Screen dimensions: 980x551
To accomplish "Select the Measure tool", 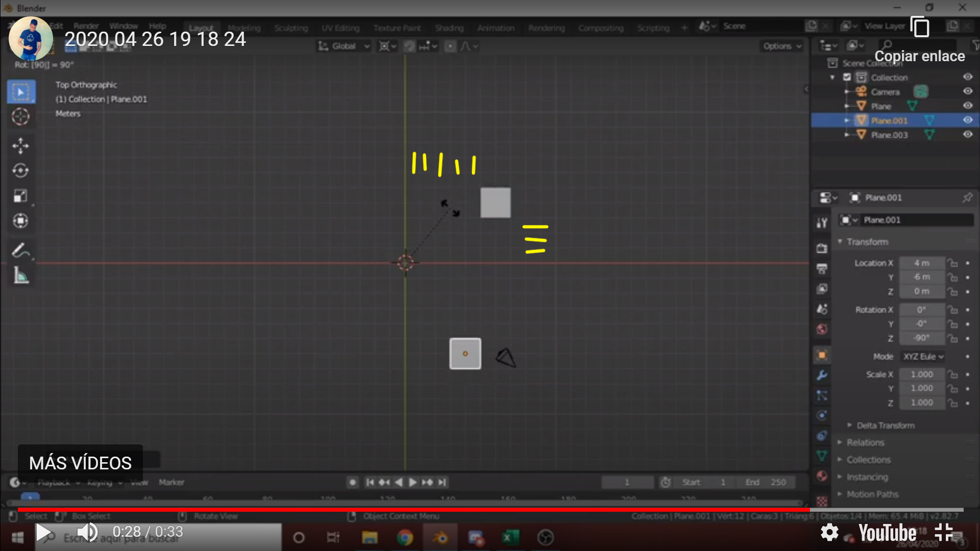I will coord(20,276).
